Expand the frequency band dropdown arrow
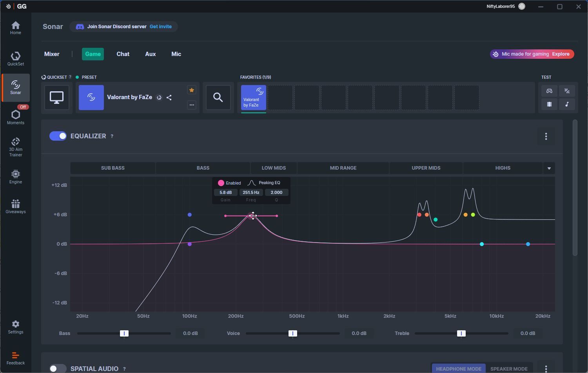This screenshot has width=588, height=373. [x=549, y=168]
